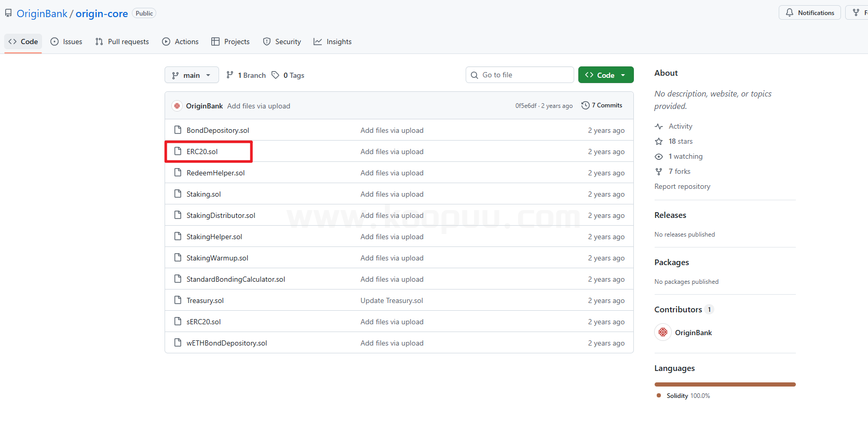The image size is (868, 427).
Task: Open the sERC20.sol file name
Action: (204, 322)
